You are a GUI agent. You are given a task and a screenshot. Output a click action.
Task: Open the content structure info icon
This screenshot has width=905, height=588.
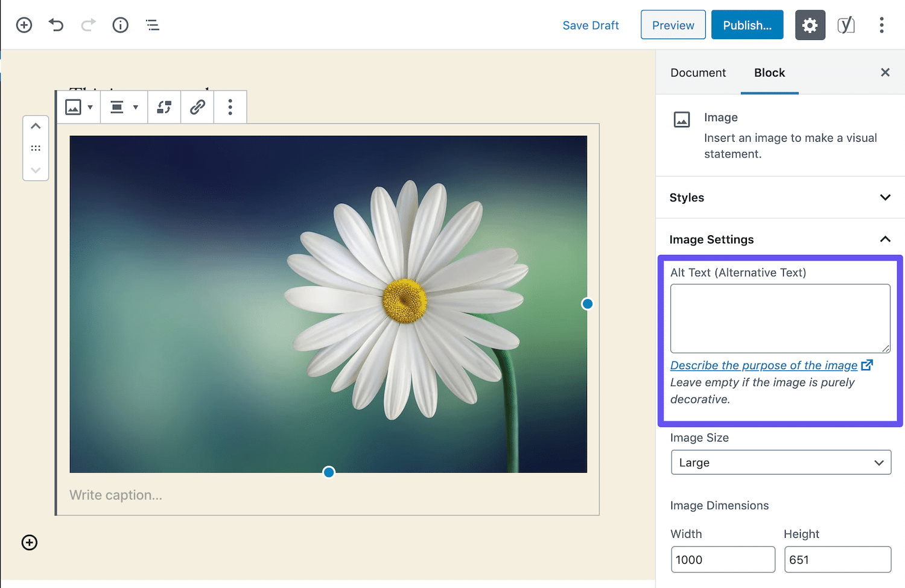tap(120, 25)
